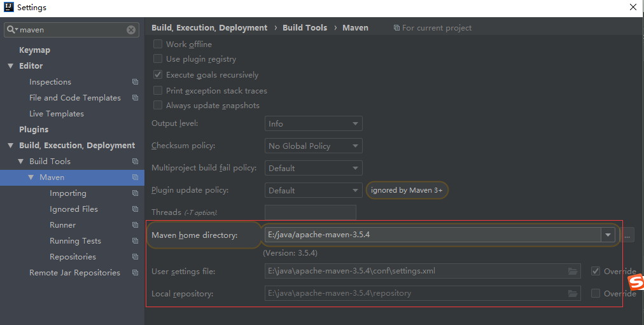
Task: Click the Maven home directory path field
Action: 433,235
